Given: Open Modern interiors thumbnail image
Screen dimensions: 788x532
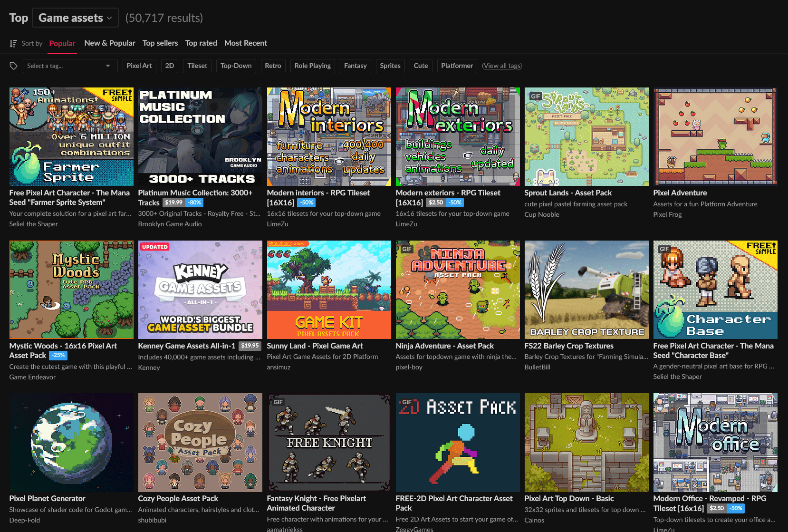Looking at the screenshot, I should 329,136.
